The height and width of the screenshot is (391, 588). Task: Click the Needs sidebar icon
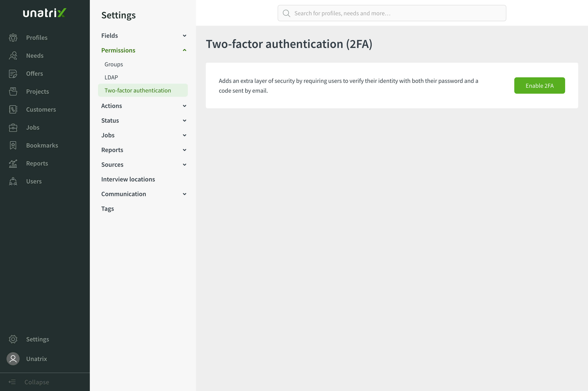coord(13,56)
